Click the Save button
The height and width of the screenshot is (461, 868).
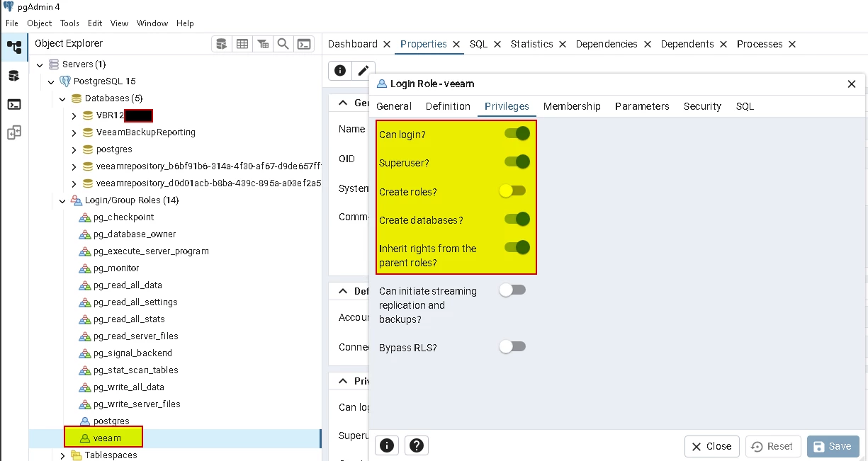[x=833, y=446]
